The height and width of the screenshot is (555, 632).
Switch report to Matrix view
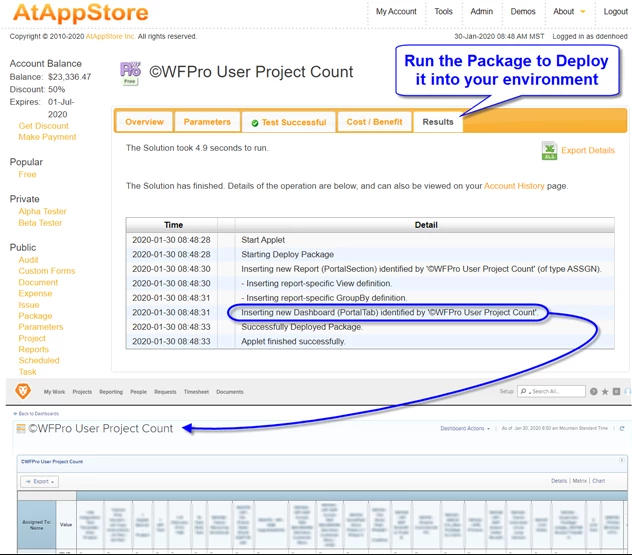pyautogui.click(x=580, y=481)
